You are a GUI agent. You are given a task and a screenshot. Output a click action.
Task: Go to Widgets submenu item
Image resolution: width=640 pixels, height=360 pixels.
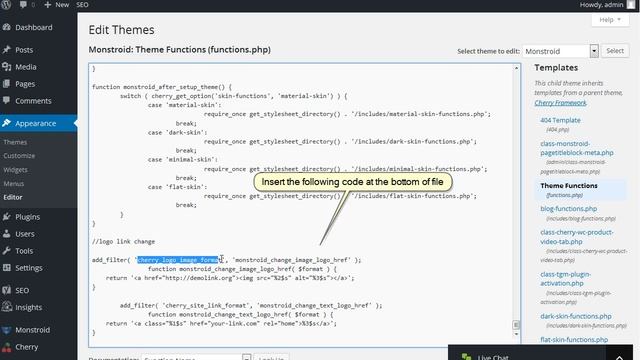pos(16,169)
